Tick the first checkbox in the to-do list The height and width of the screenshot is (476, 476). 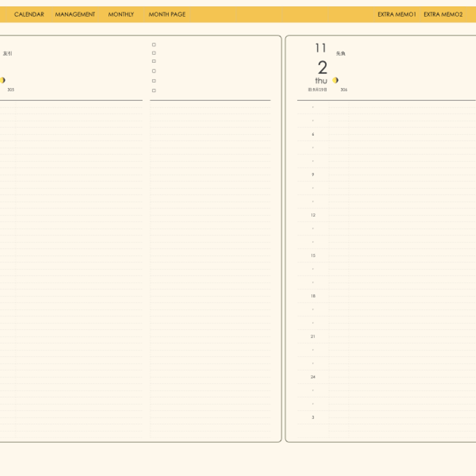click(x=154, y=44)
